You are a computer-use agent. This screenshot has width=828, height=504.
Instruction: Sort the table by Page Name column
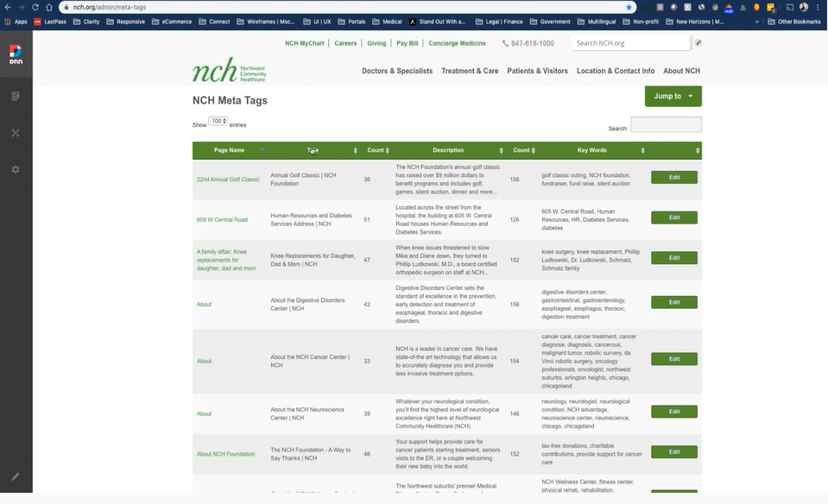click(x=230, y=150)
